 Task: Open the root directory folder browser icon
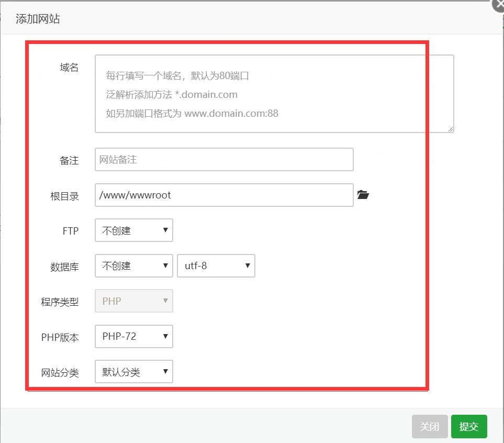pyautogui.click(x=363, y=194)
